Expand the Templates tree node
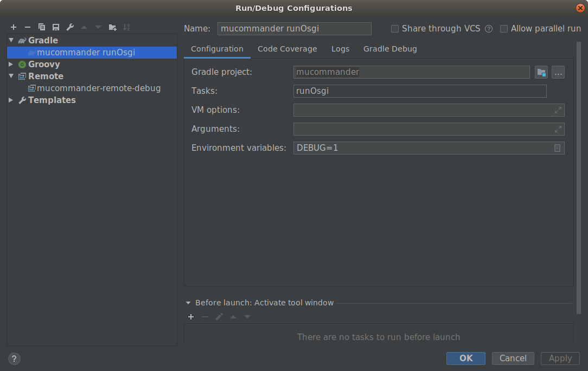 coord(11,100)
